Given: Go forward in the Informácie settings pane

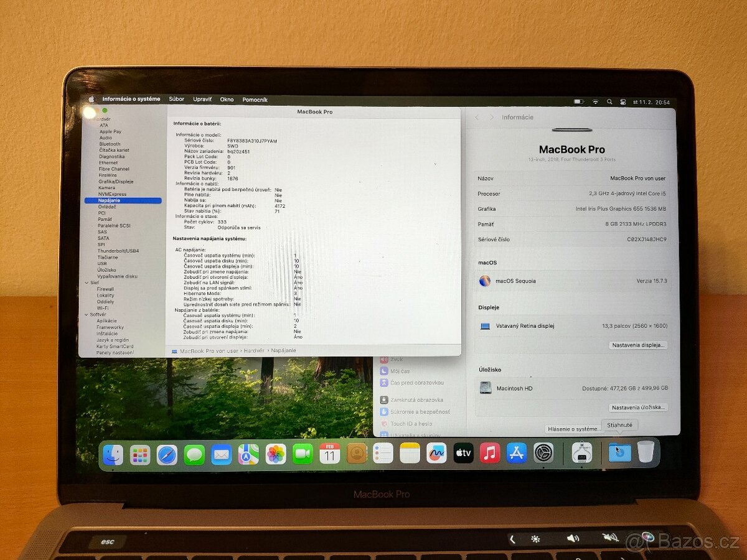Looking at the screenshot, I should [x=491, y=117].
